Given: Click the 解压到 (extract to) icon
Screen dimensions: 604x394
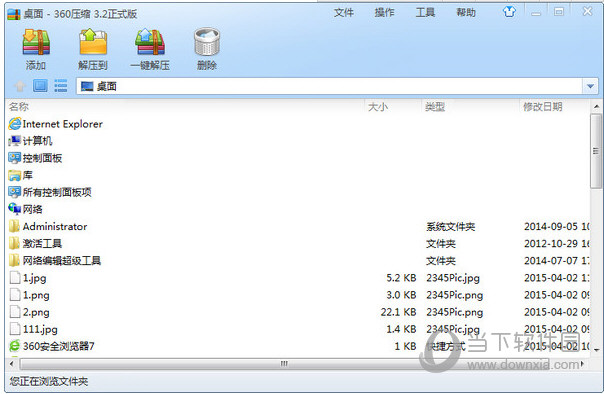Looking at the screenshot, I should pyautogui.click(x=93, y=42).
